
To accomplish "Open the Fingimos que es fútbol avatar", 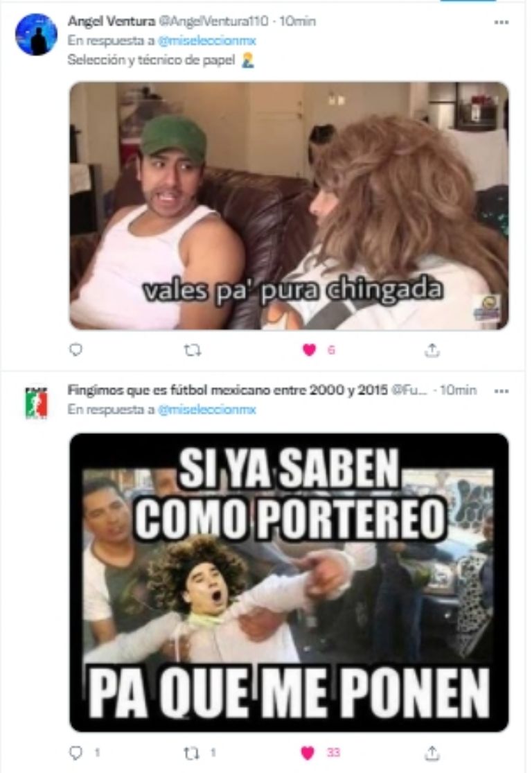I will tap(37, 403).
